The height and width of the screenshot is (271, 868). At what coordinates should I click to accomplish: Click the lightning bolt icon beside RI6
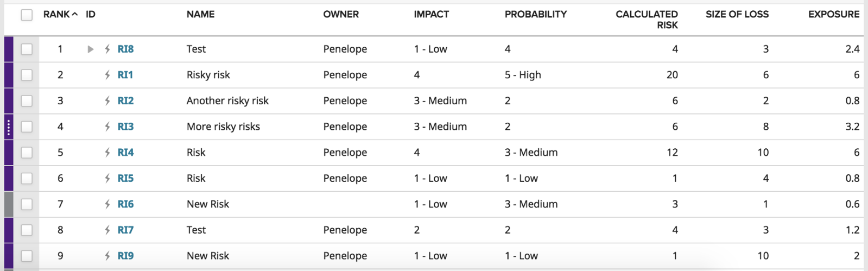[107, 204]
